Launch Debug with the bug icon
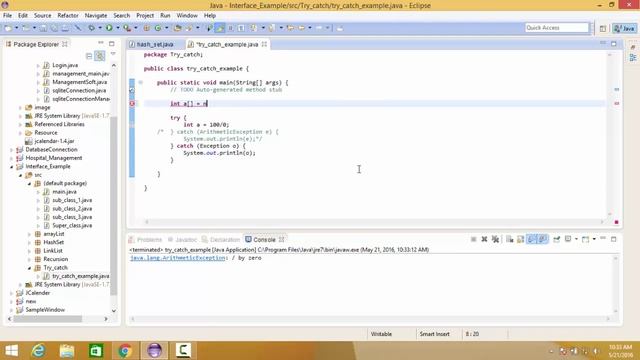This screenshot has width=640, height=360. (x=91, y=28)
